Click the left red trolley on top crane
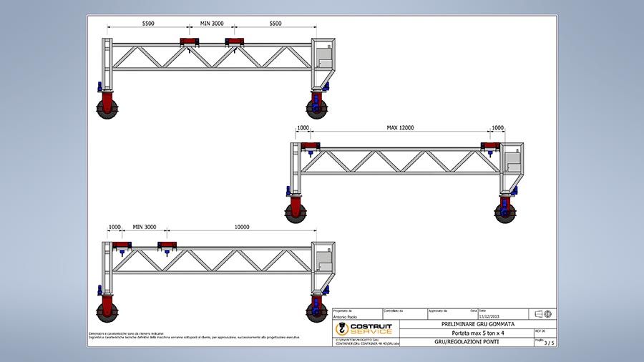Viewport: 644px width, 362px height. 189,42
